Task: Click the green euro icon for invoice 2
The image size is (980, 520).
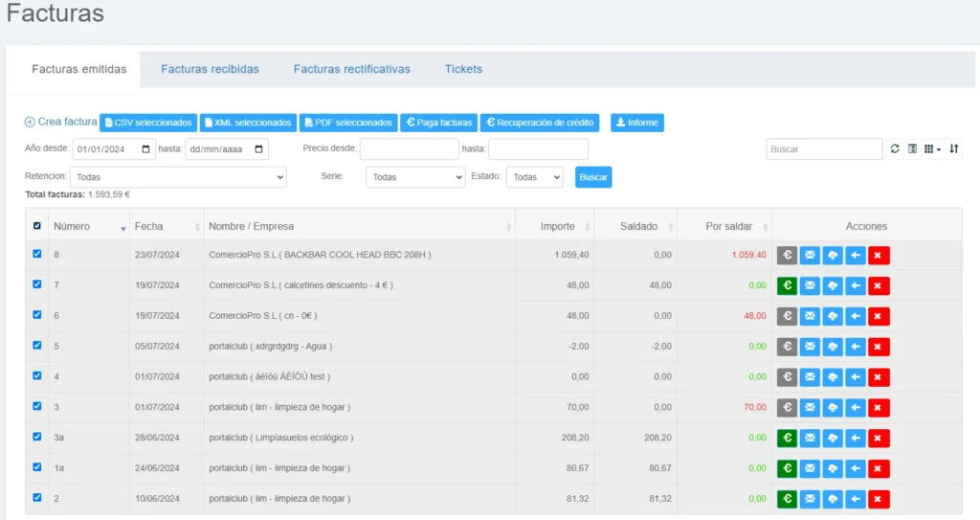Action: tap(787, 499)
